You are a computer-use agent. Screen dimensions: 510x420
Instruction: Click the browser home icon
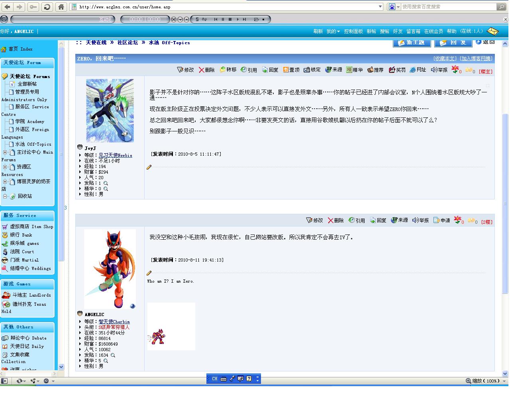click(x=61, y=7)
